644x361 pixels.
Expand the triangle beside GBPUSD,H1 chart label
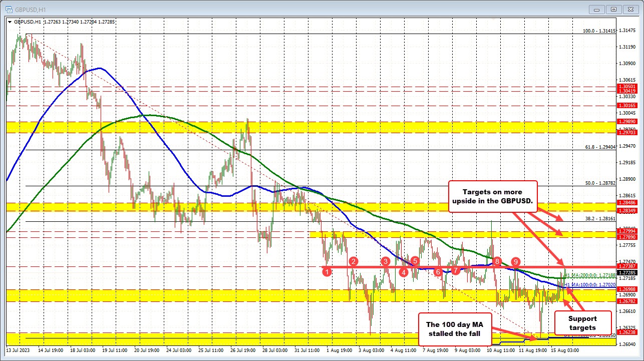(10, 22)
